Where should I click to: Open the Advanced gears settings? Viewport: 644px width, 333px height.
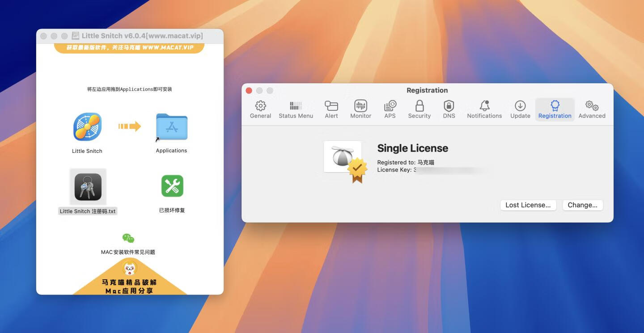(x=592, y=110)
